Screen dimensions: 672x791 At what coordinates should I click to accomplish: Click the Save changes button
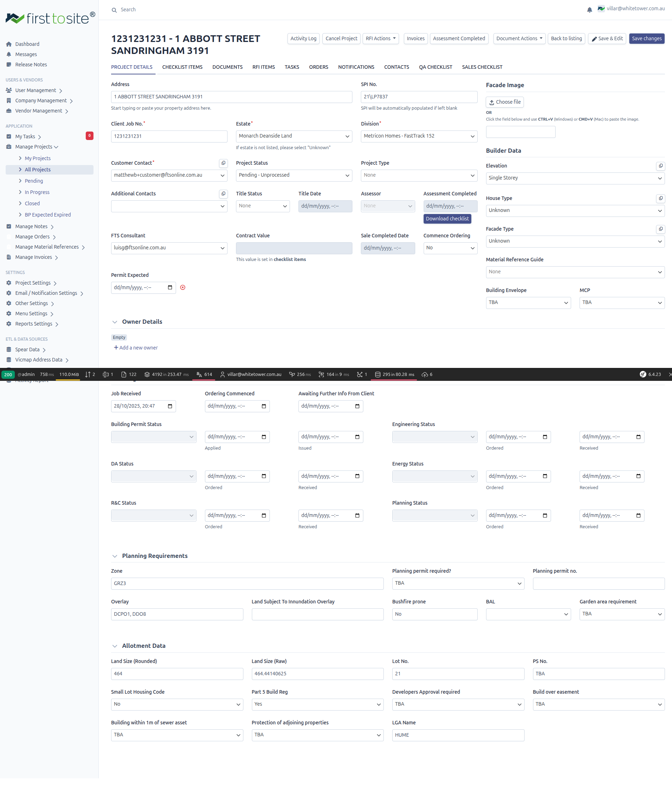pos(646,38)
